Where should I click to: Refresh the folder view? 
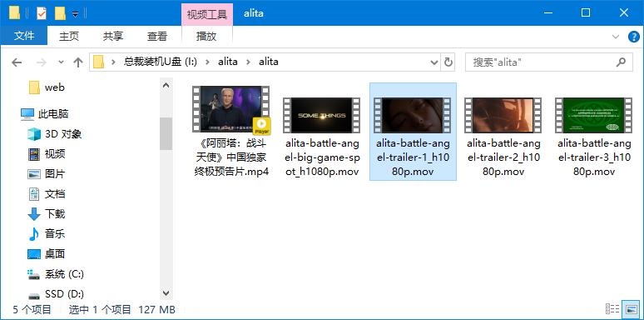tap(448, 62)
